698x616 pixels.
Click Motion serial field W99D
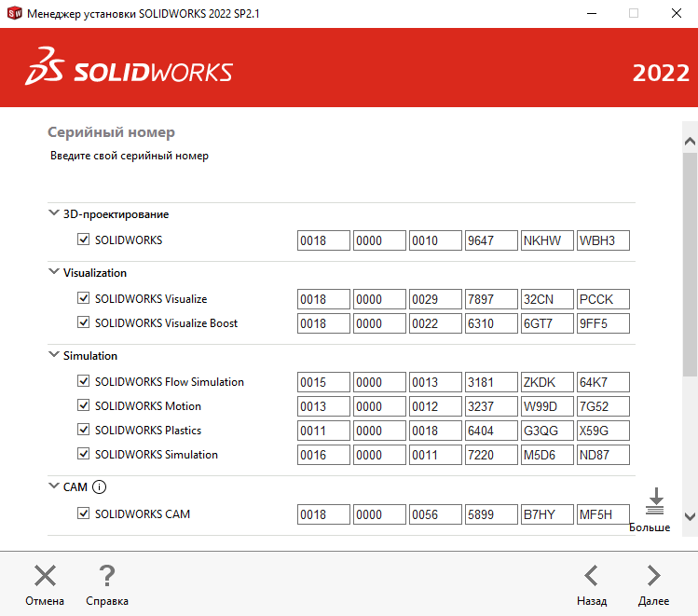(x=547, y=406)
